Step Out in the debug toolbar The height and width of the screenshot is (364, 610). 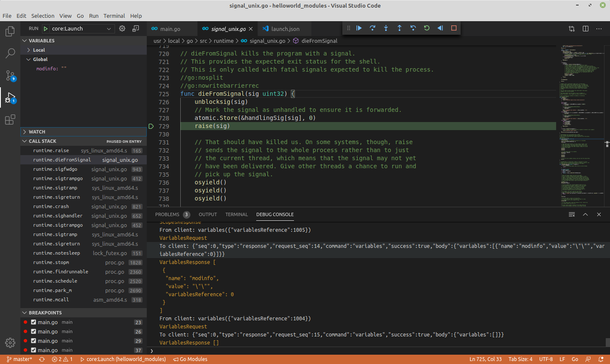(x=400, y=28)
